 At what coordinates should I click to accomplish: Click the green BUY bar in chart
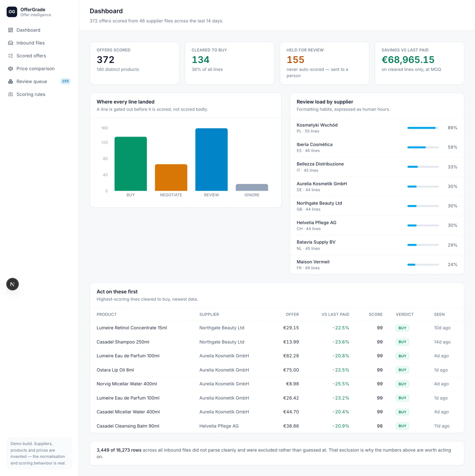pyautogui.click(x=131, y=164)
